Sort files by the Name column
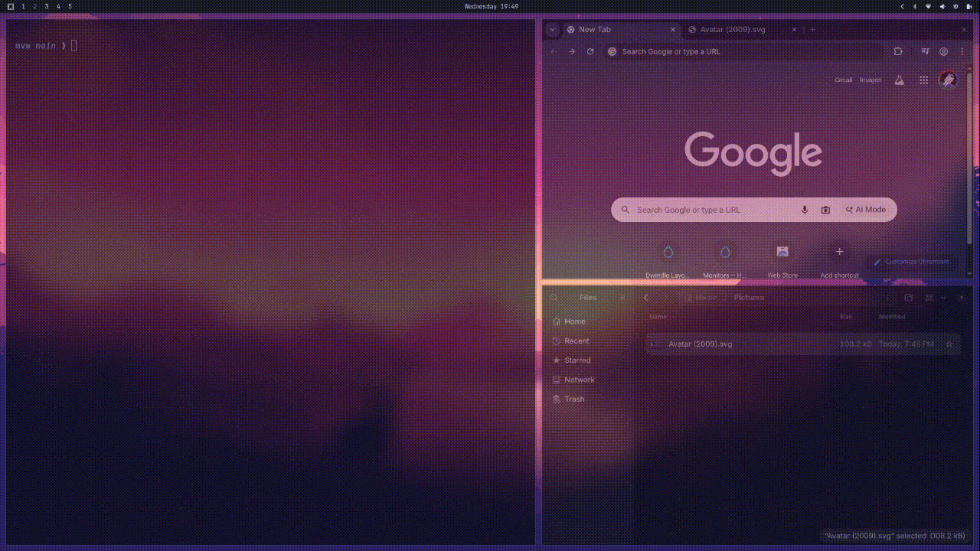 pos(658,316)
